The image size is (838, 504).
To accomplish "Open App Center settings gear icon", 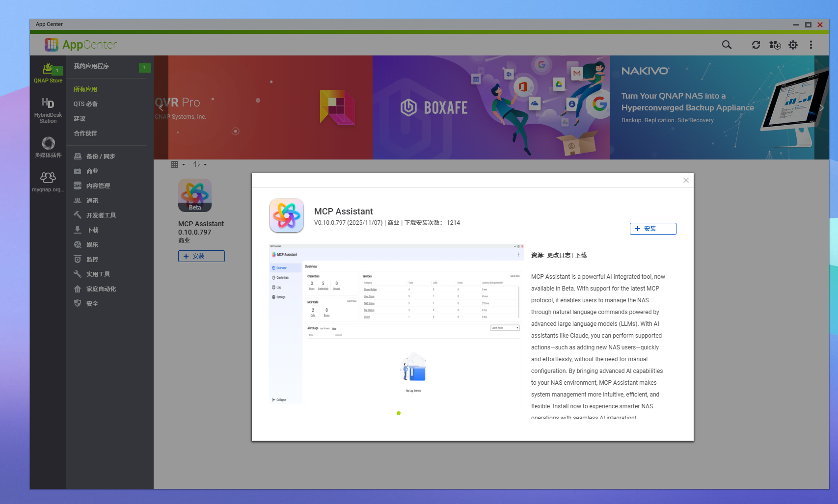I will (x=793, y=45).
